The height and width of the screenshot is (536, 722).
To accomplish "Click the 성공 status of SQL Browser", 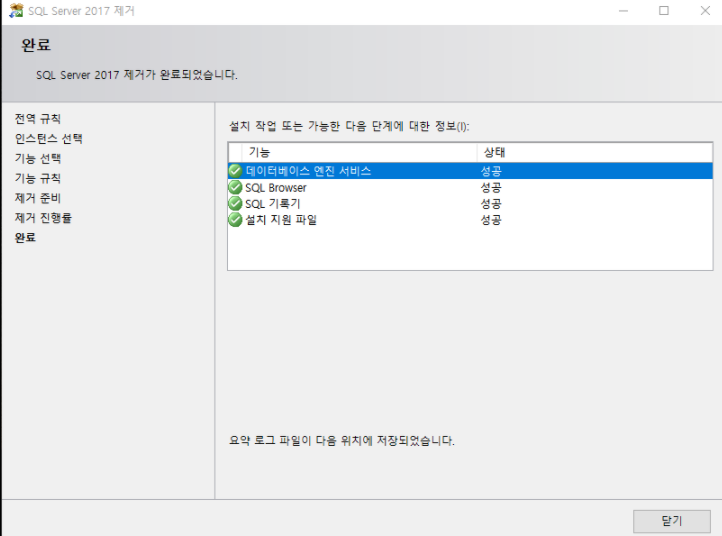I will click(x=491, y=187).
